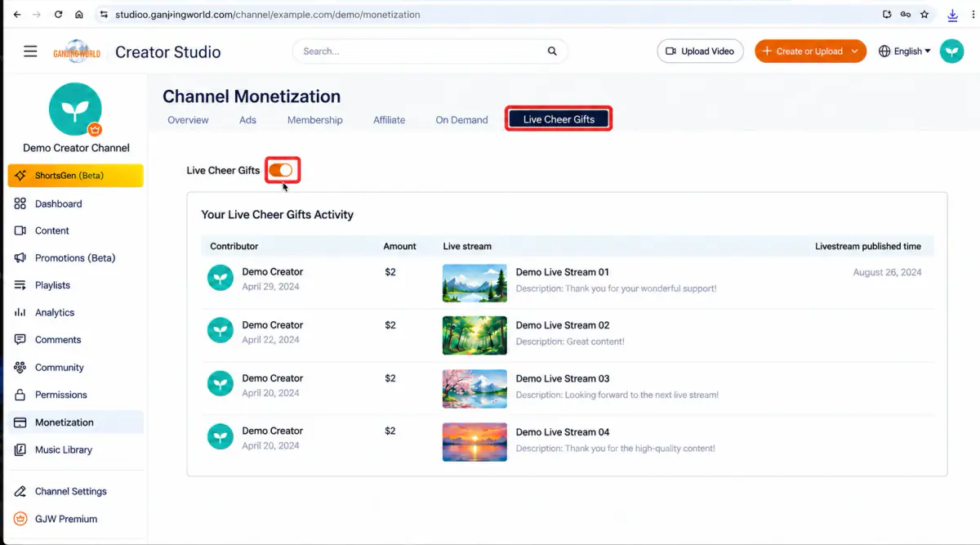Open Promotions megaphone icon in sidebar
Screen dimensions: 980x545
click(20, 258)
